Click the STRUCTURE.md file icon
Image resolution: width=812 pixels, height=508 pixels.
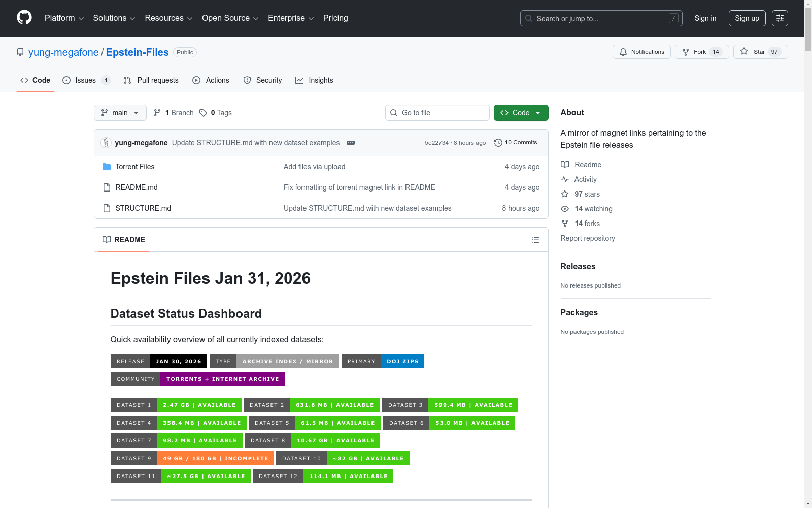[107, 208]
